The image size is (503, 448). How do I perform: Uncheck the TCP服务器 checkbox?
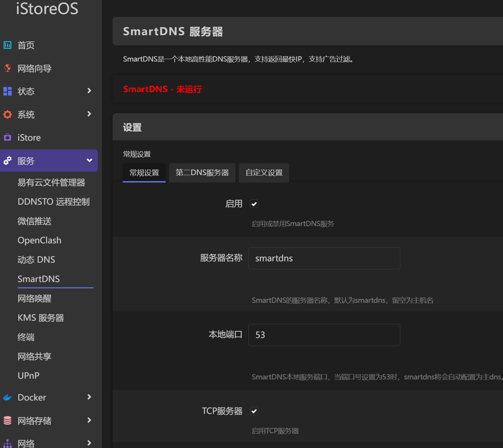coord(254,411)
